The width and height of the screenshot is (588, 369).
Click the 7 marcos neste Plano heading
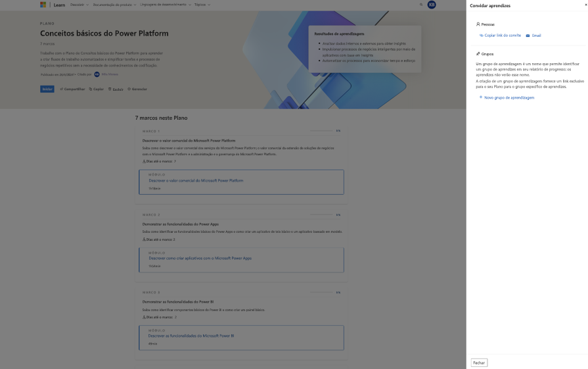pyautogui.click(x=161, y=118)
